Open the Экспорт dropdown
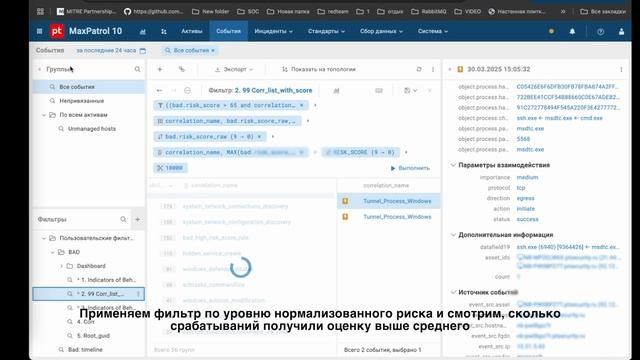This screenshot has height=360, width=640. click(x=234, y=69)
